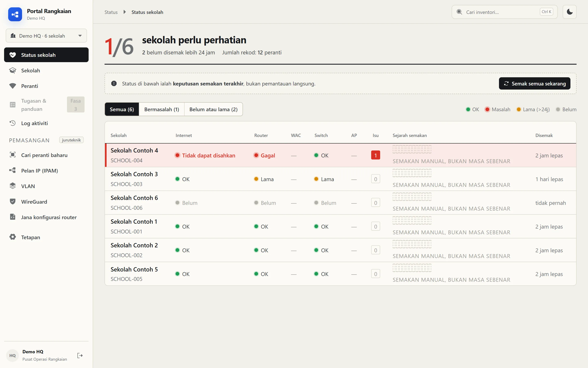The width and height of the screenshot is (588, 368).
Task: Click 1 hari lepas Disemak value
Action: (549, 179)
